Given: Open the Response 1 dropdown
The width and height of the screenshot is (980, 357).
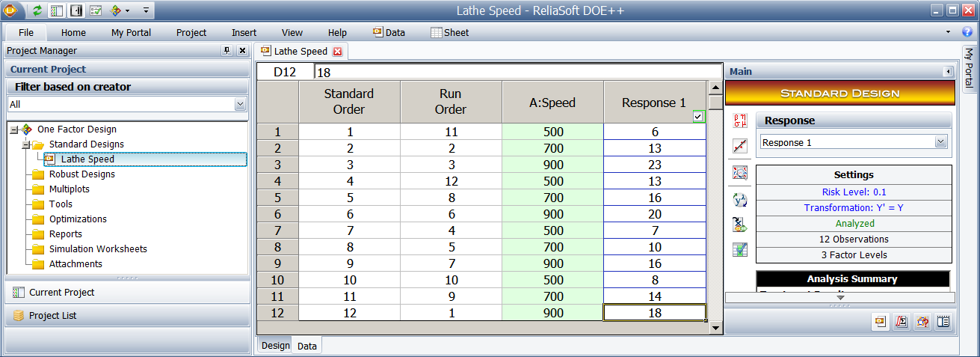Looking at the screenshot, I should point(940,142).
